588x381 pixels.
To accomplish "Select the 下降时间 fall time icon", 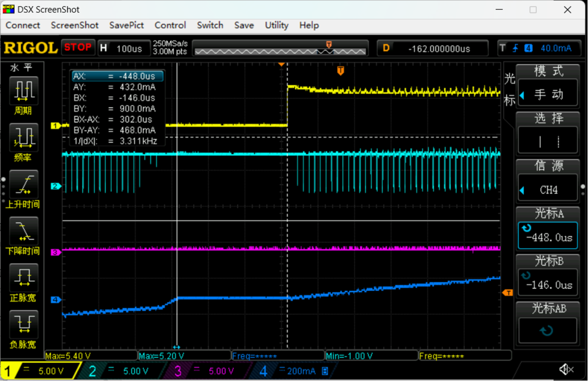I will (x=24, y=231).
